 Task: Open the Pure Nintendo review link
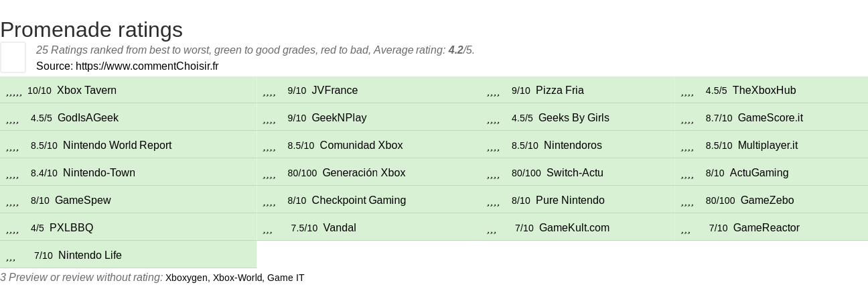pos(570,201)
